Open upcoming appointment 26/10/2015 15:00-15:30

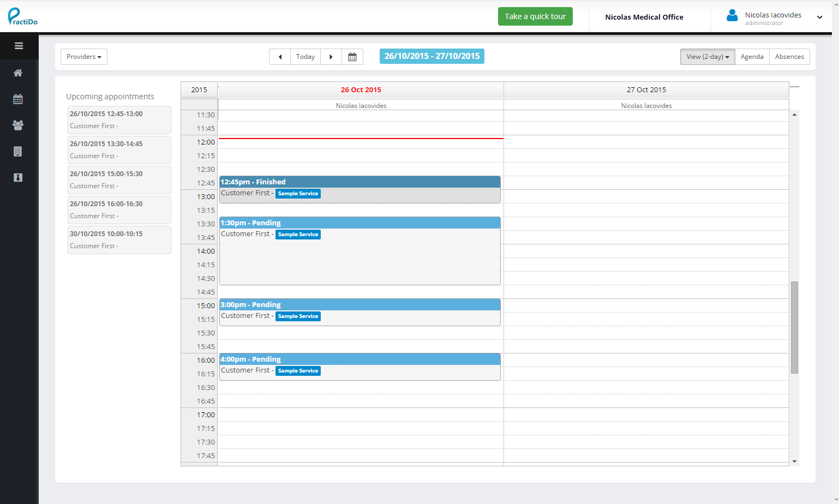(x=119, y=180)
